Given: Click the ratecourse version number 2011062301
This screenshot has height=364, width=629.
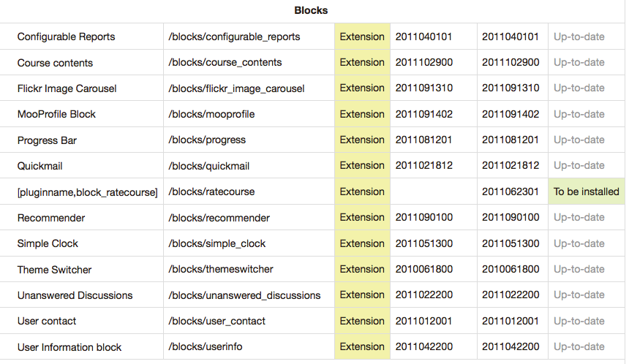Looking at the screenshot, I should (x=511, y=192).
